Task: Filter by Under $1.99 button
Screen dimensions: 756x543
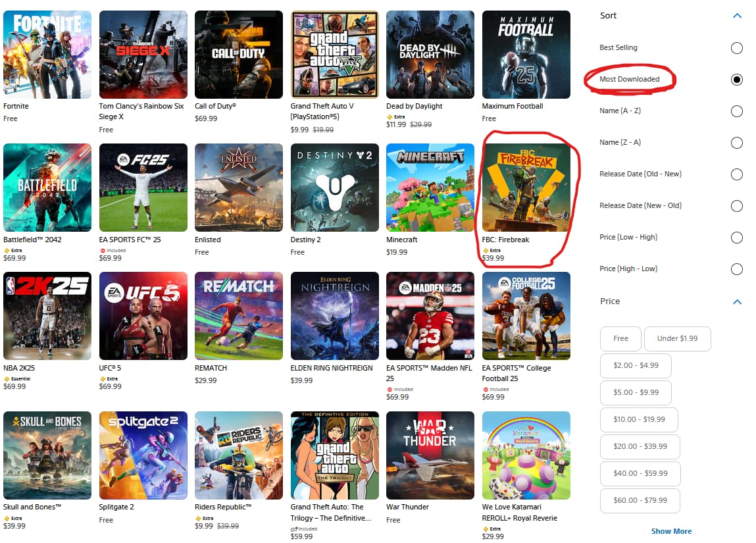Action: (678, 338)
